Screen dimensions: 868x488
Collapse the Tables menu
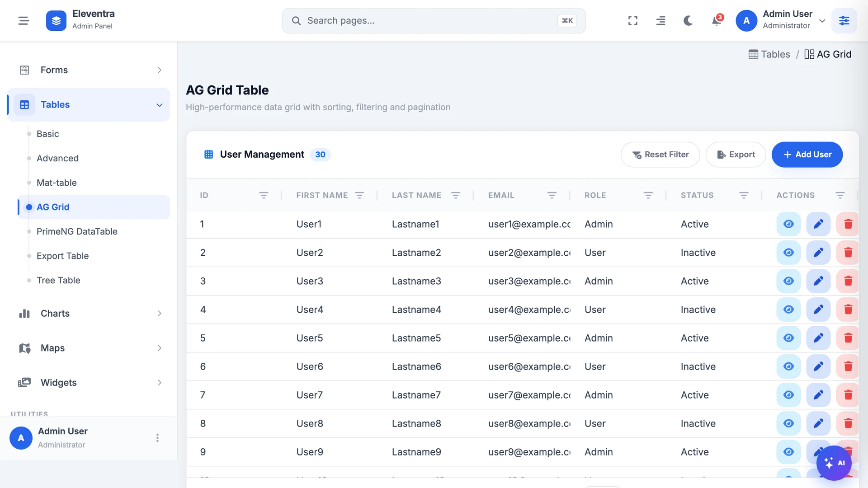89,105
